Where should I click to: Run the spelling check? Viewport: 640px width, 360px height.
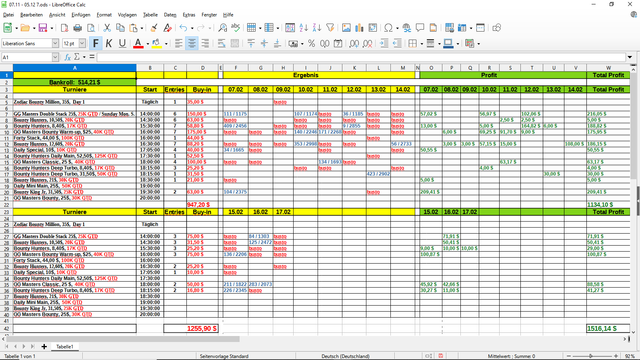point(236,28)
